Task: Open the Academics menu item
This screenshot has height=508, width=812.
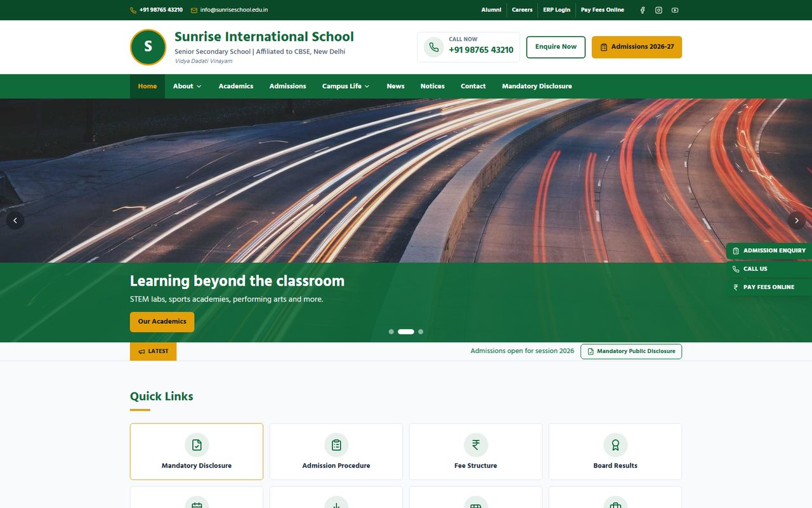Action: point(236,86)
